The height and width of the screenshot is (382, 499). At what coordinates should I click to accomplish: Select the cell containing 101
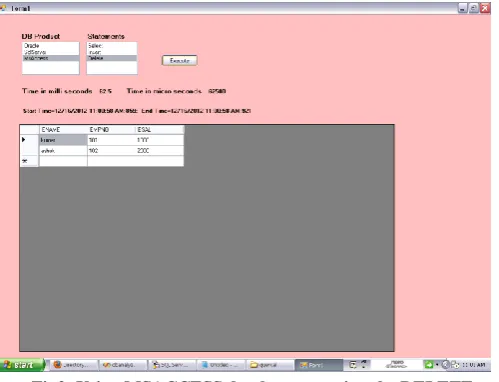tap(111, 140)
